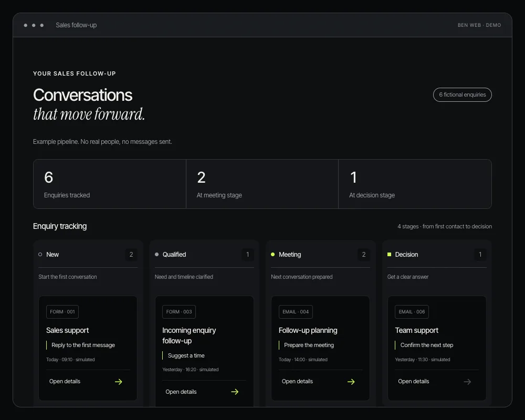Screen dimensions: 525x420
Task: Select the New stage column header
Action: tap(88, 255)
